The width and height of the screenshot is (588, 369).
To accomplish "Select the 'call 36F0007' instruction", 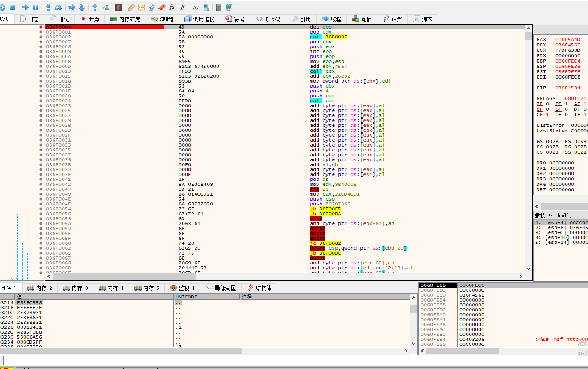I will coord(329,37).
